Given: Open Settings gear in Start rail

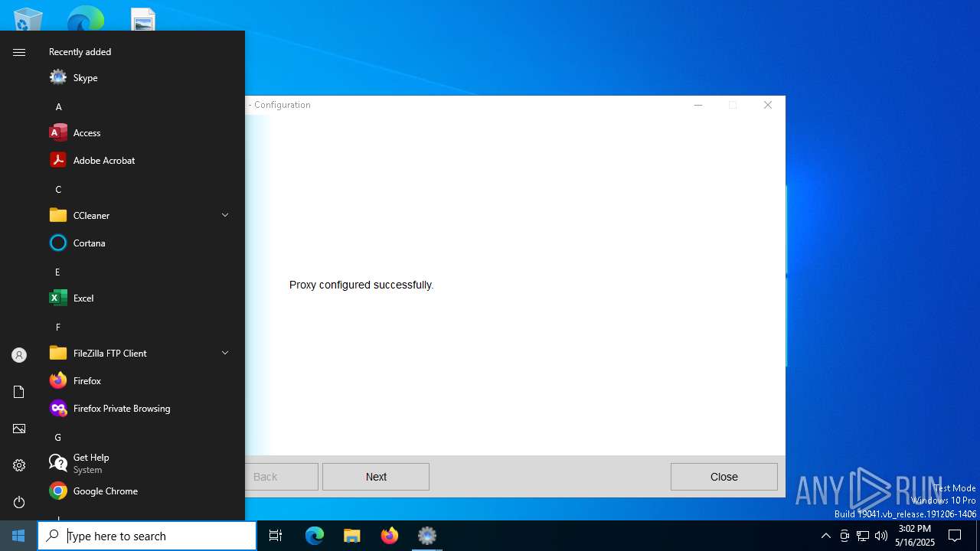Looking at the screenshot, I should coord(19,465).
